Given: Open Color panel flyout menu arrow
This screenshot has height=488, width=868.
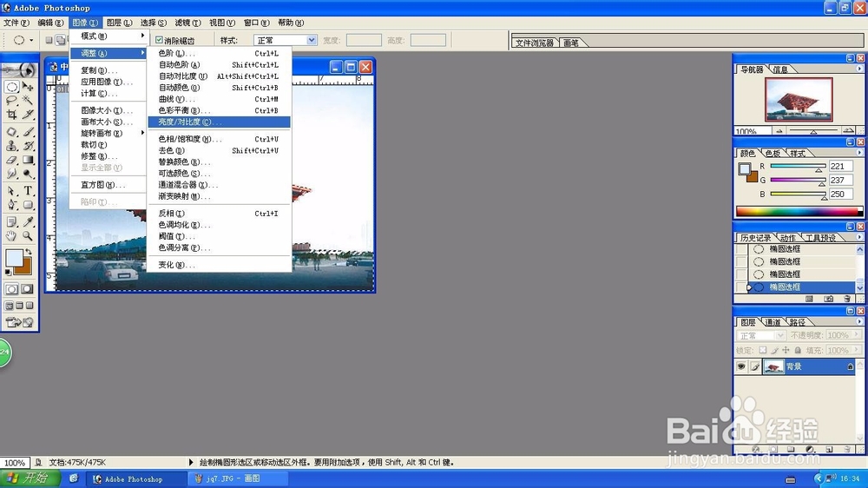Looking at the screenshot, I should point(859,153).
